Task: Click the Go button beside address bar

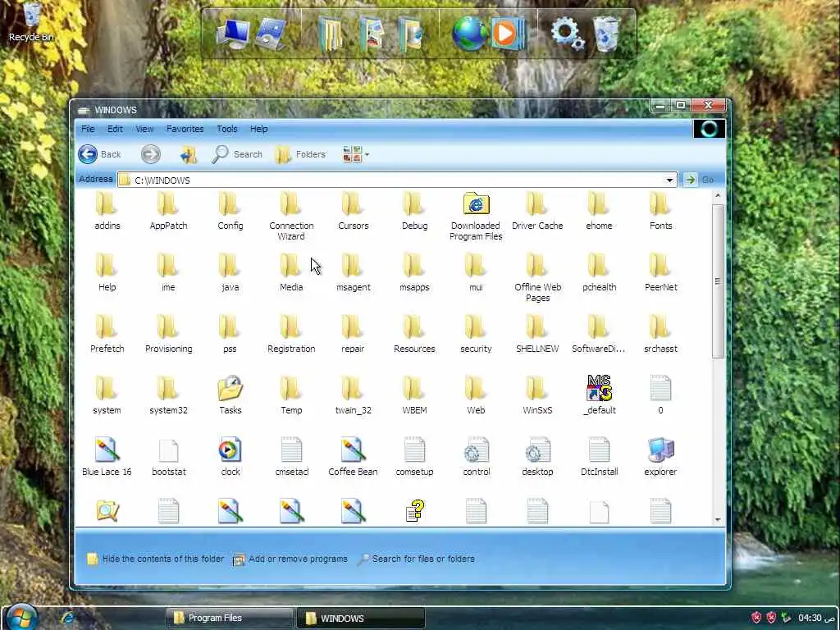Action: pos(700,180)
